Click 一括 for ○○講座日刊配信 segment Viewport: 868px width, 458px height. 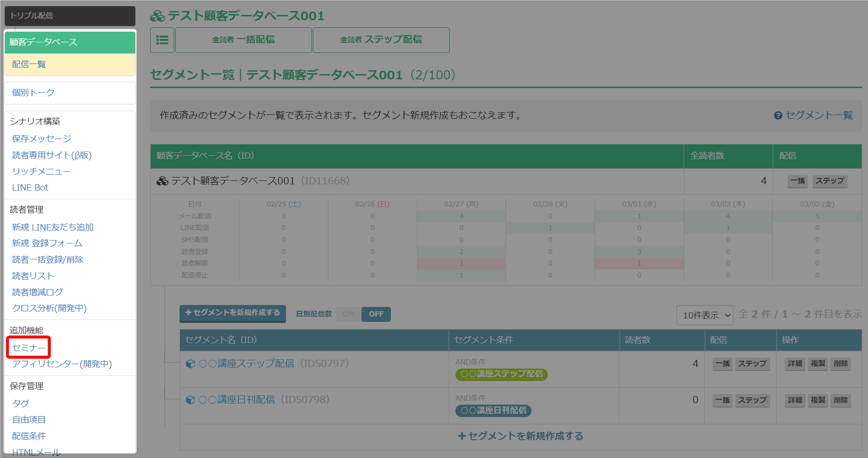point(723,401)
